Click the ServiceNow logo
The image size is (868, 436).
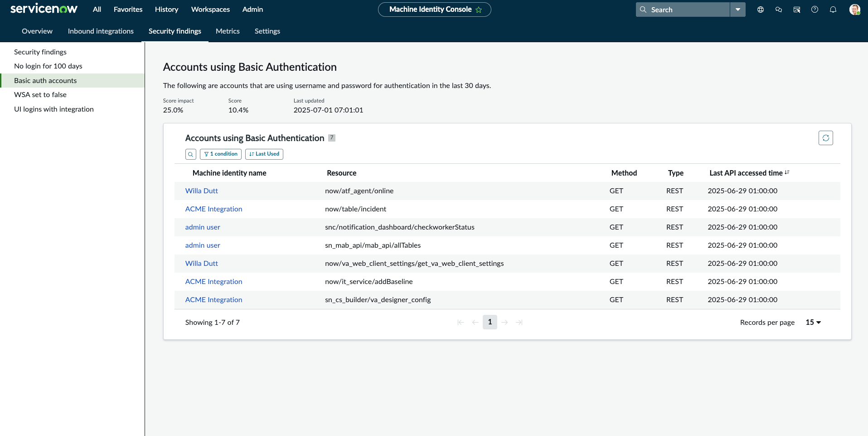pos(44,9)
